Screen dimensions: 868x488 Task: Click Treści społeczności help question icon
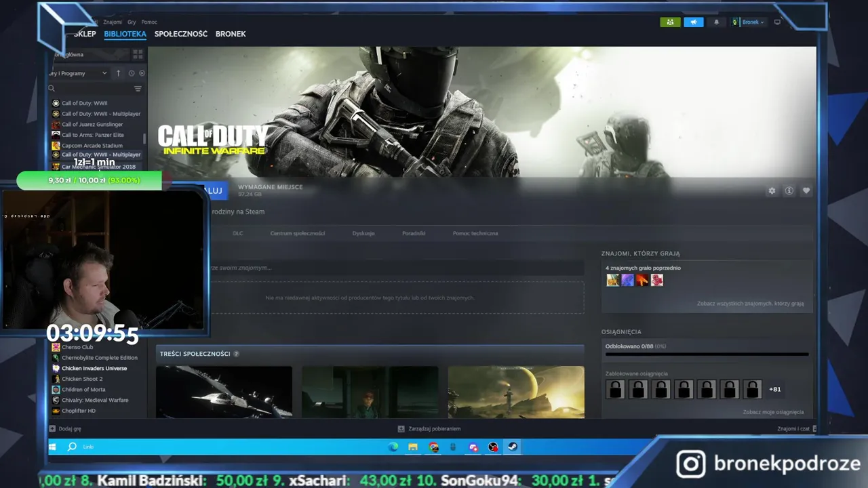click(x=236, y=354)
